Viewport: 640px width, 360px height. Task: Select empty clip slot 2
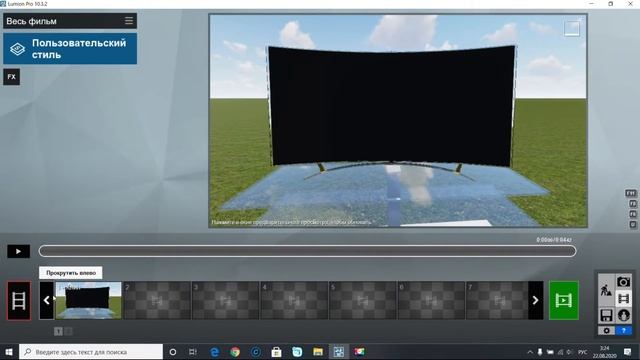tap(157, 300)
